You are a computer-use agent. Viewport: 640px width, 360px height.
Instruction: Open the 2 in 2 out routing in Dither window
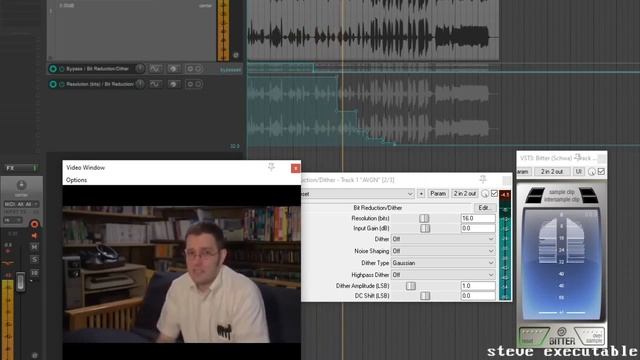pos(464,194)
